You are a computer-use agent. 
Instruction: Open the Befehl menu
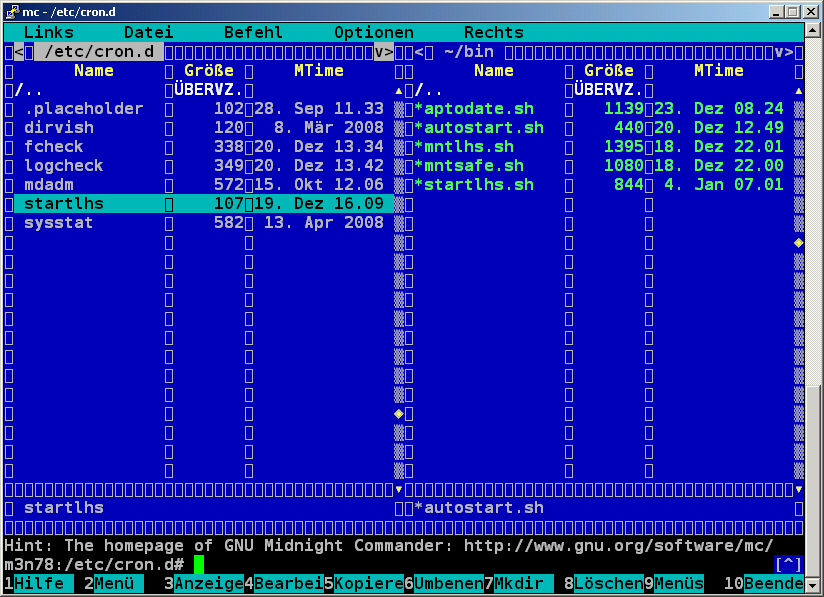(253, 33)
